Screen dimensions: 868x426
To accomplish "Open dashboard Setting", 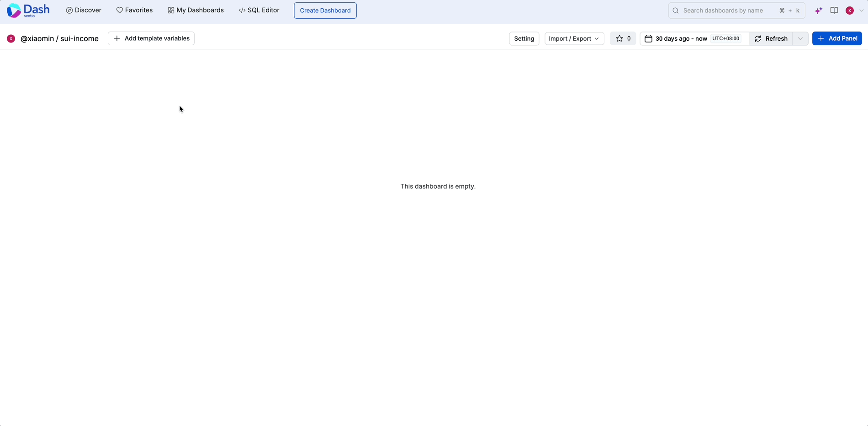I will click(524, 39).
